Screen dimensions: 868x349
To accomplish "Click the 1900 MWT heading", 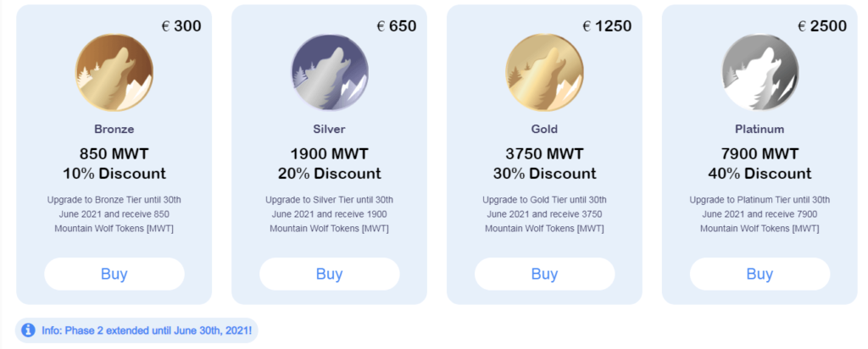I will pos(330,154).
